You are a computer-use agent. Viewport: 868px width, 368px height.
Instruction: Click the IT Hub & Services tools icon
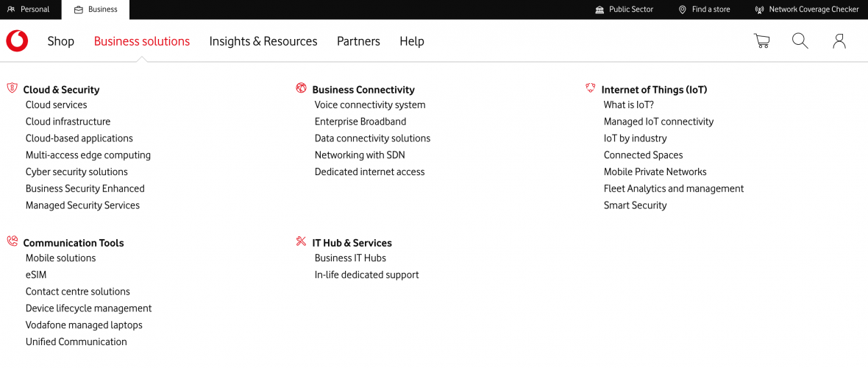tap(301, 241)
